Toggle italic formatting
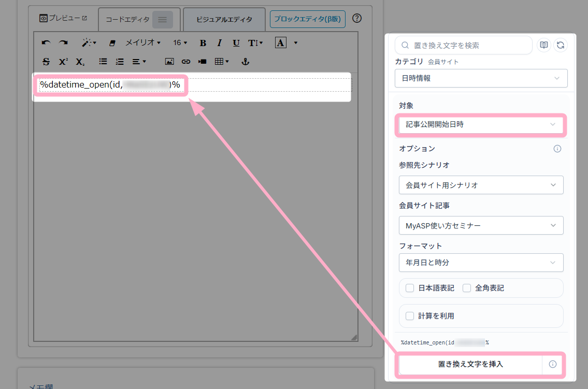The image size is (588, 389). (x=219, y=43)
